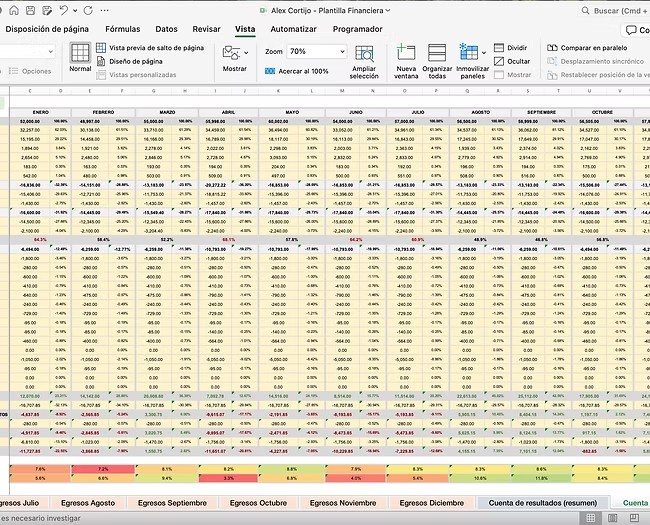This screenshot has height=525, width=650.
Task: Click the Undo arrow icon
Action: [63, 10]
